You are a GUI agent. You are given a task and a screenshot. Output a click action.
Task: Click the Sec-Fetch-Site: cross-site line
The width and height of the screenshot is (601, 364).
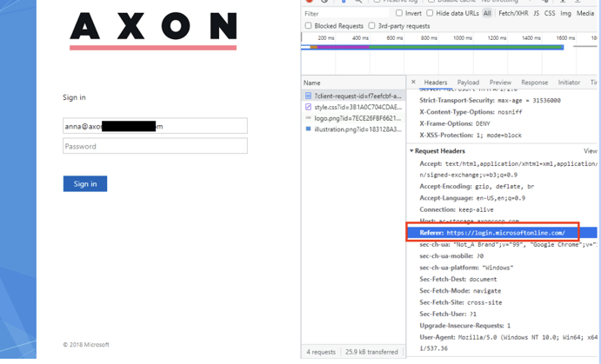tap(461, 302)
